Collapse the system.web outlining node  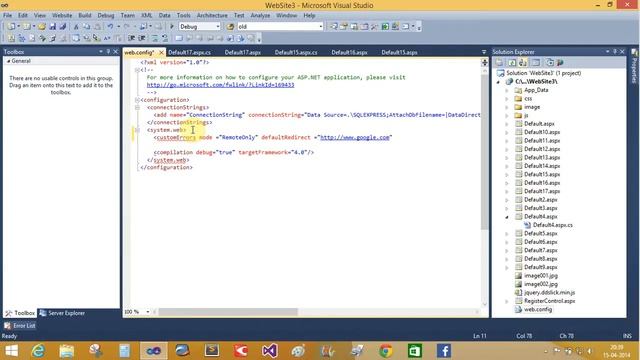tap(137, 130)
